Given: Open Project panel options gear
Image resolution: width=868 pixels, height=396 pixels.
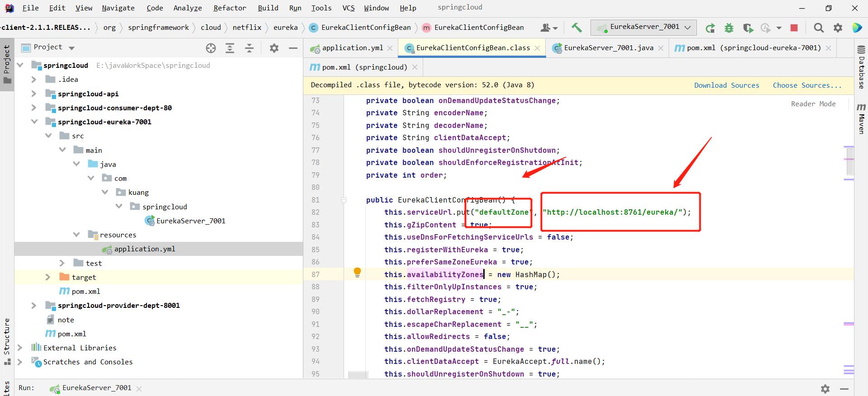Looking at the screenshot, I should 274,48.
